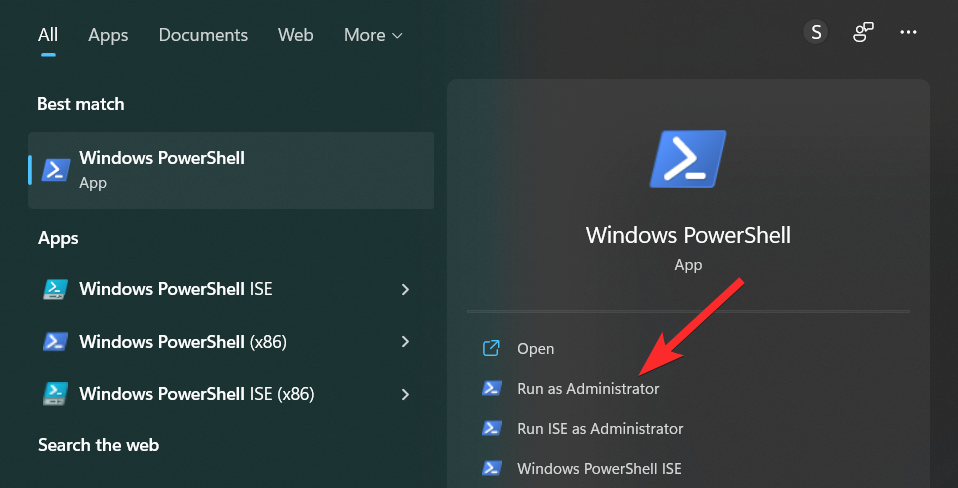Open the search feedback chat icon
958x488 pixels.
tap(863, 32)
